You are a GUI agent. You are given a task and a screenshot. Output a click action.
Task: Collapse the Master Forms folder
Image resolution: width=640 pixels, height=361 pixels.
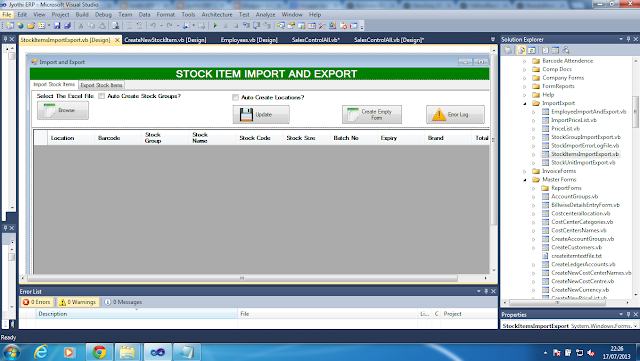pyautogui.click(x=525, y=180)
